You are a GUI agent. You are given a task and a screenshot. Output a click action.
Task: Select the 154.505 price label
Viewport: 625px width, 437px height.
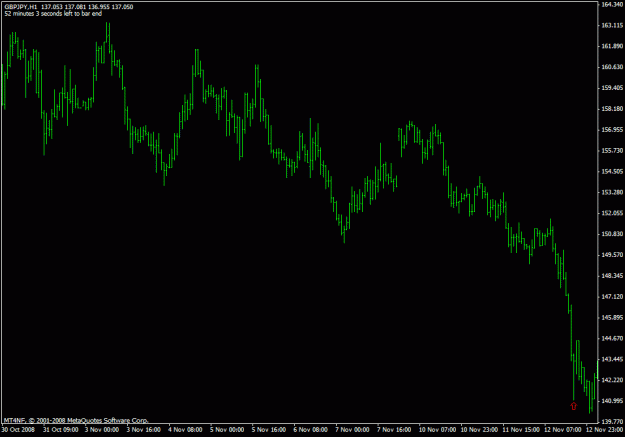pyautogui.click(x=612, y=171)
